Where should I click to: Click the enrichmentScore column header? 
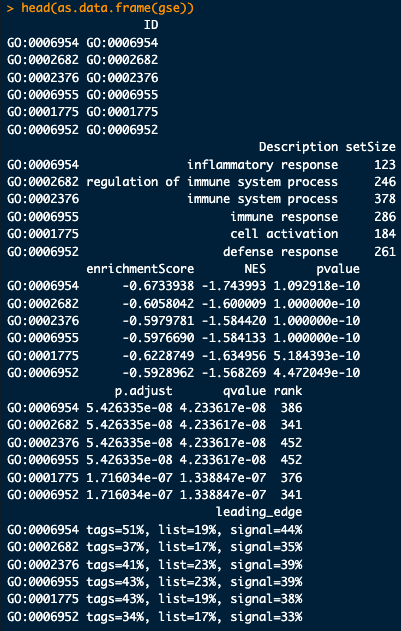[x=140, y=269]
